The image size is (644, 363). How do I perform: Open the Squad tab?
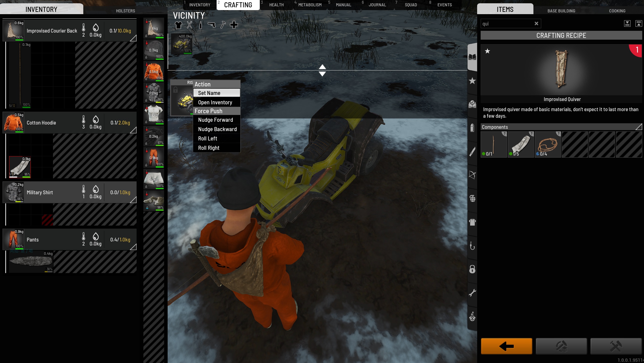(x=411, y=5)
